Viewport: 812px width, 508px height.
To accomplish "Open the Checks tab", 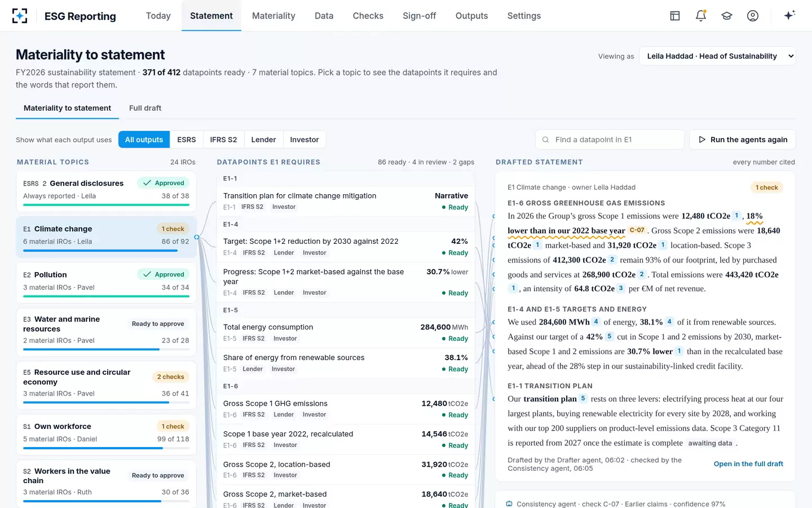I will point(368,16).
